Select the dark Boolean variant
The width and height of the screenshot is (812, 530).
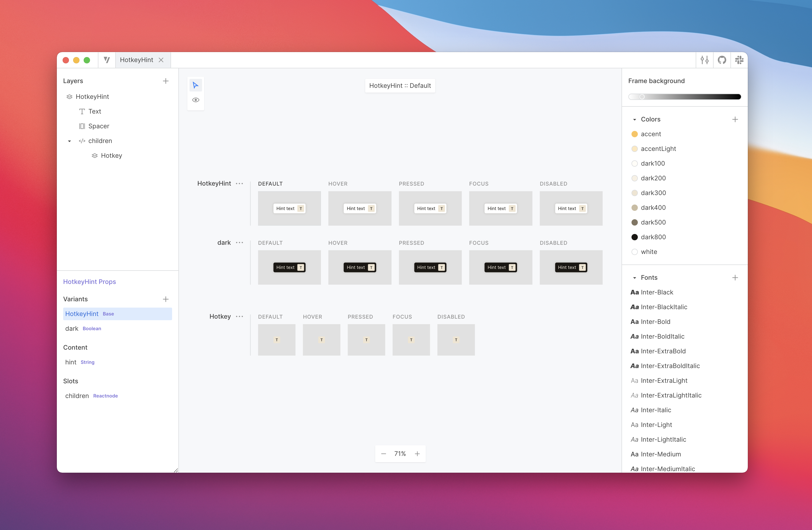pos(117,329)
